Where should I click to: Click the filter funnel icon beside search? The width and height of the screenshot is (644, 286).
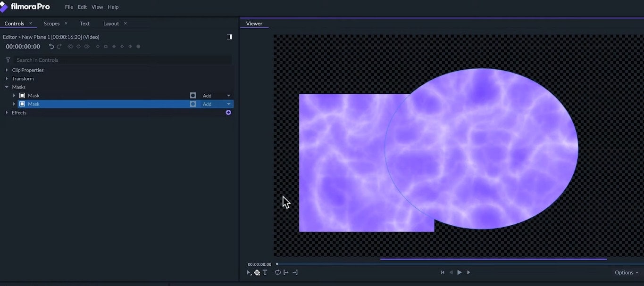point(8,60)
